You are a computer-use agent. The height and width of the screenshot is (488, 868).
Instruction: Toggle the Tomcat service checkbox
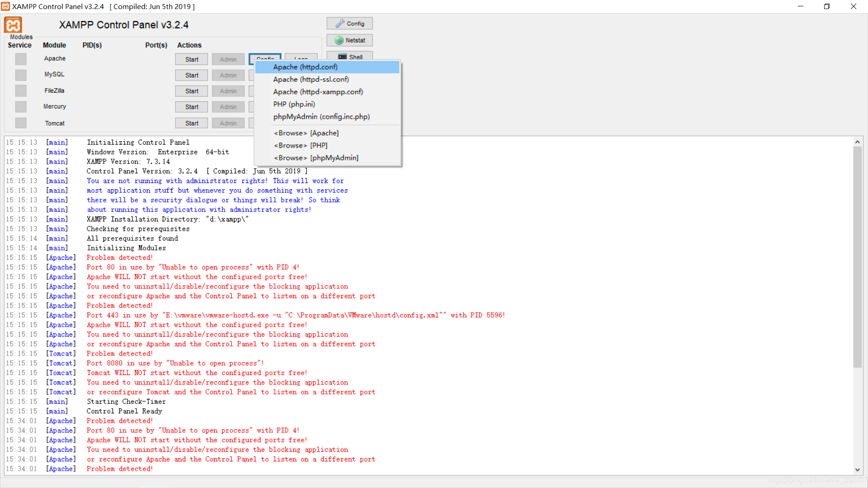21,123
